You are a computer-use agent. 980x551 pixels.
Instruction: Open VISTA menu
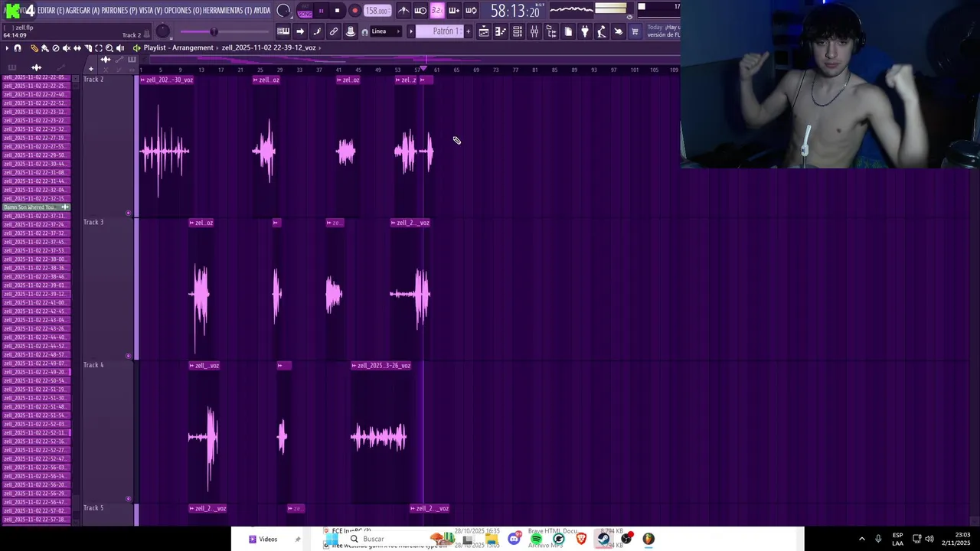151,11
